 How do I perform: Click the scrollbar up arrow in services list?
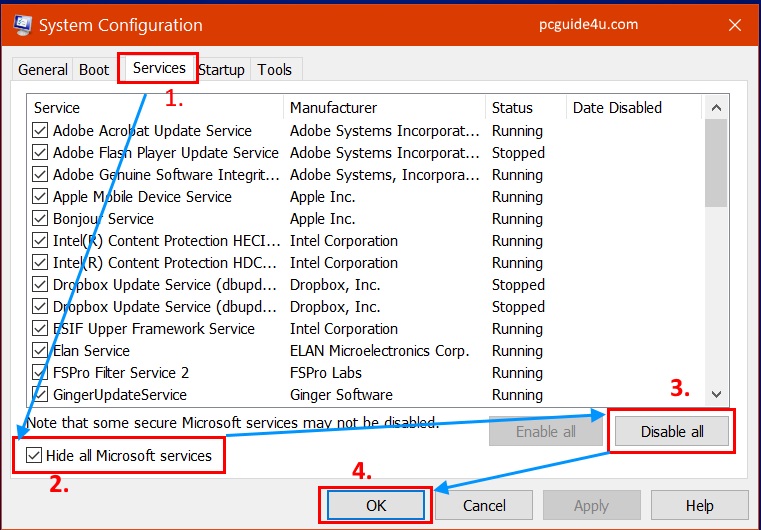point(716,108)
